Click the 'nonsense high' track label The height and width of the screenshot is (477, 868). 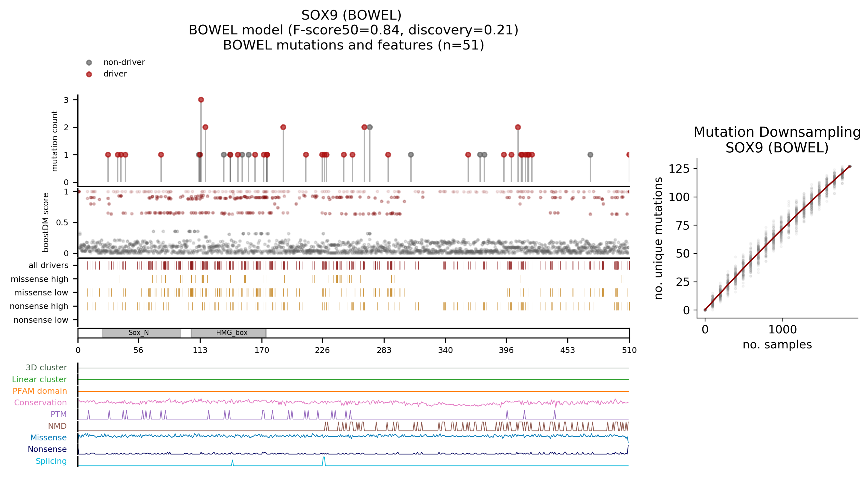pyautogui.click(x=39, y=306)
